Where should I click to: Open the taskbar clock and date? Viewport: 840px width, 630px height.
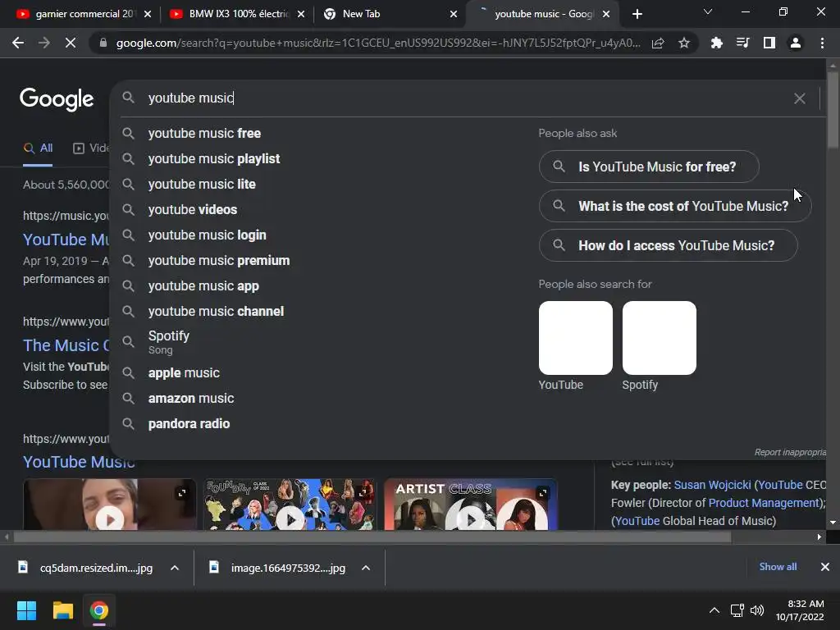coord(800,610)
